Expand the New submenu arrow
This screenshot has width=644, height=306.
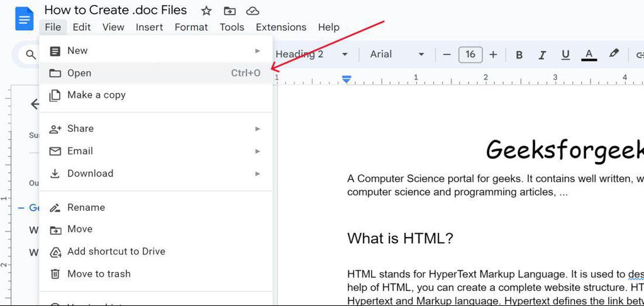tap(257, 51)
